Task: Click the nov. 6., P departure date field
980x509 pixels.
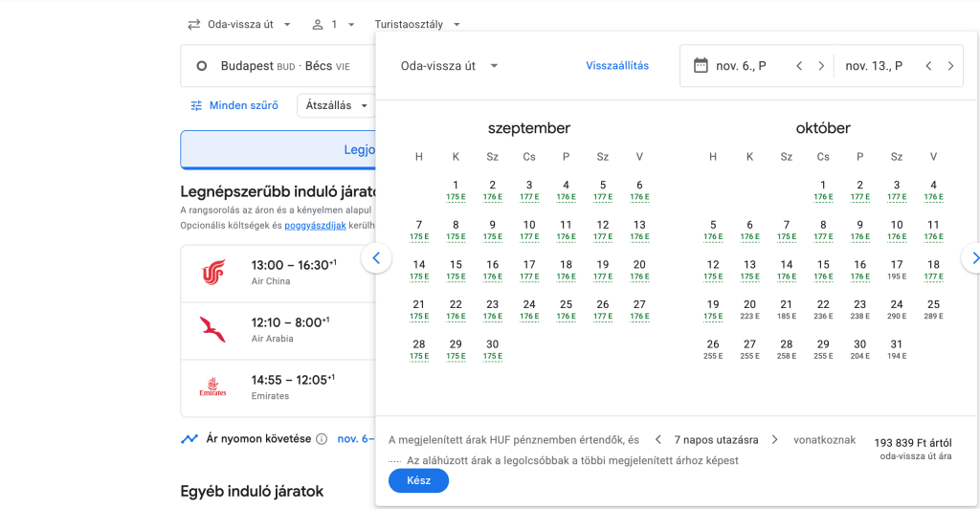Action: (741, 66)
